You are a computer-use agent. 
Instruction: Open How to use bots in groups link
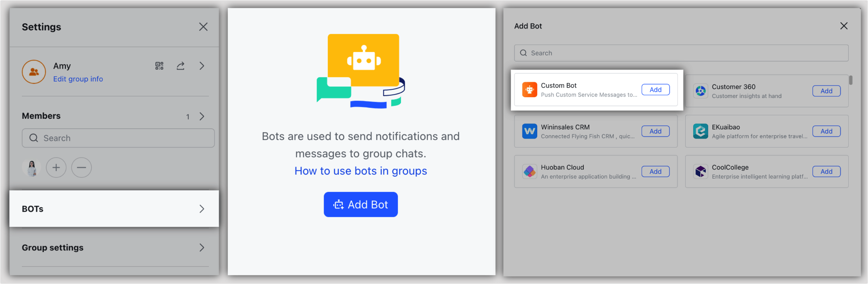pos(360,171)
